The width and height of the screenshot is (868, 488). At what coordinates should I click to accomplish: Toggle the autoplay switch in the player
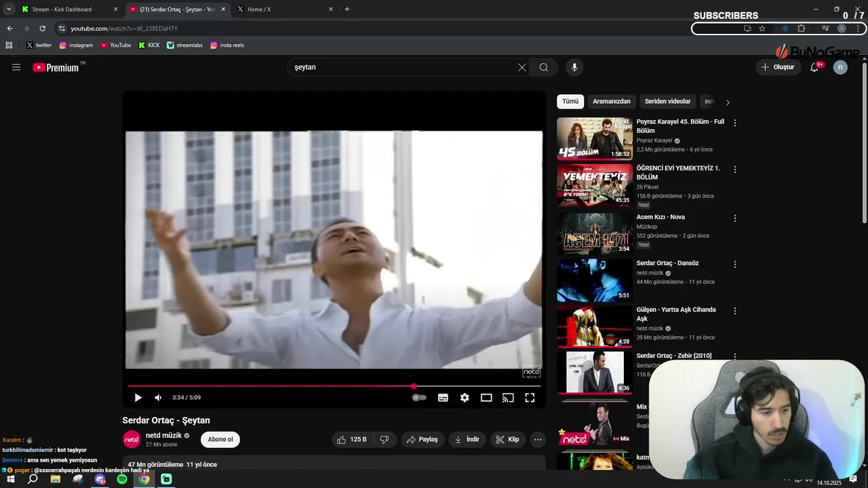419,398
